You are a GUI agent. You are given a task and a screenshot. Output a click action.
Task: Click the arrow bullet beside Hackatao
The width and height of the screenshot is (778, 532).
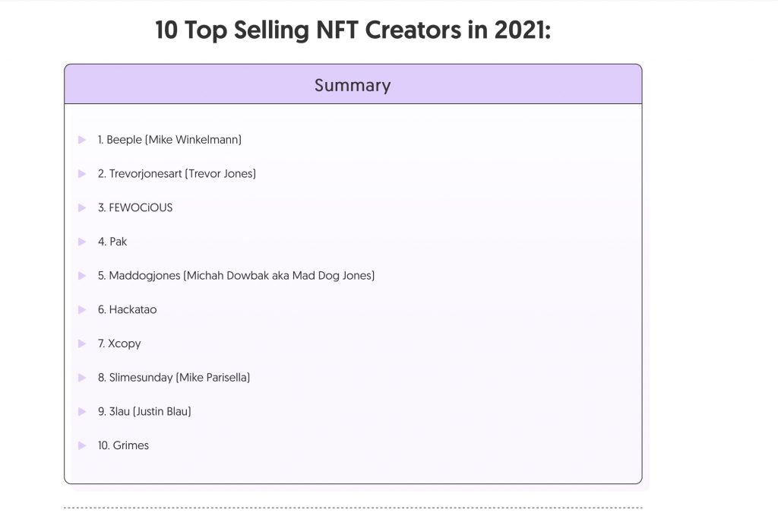pyautogui.click(x=82, y=309)
